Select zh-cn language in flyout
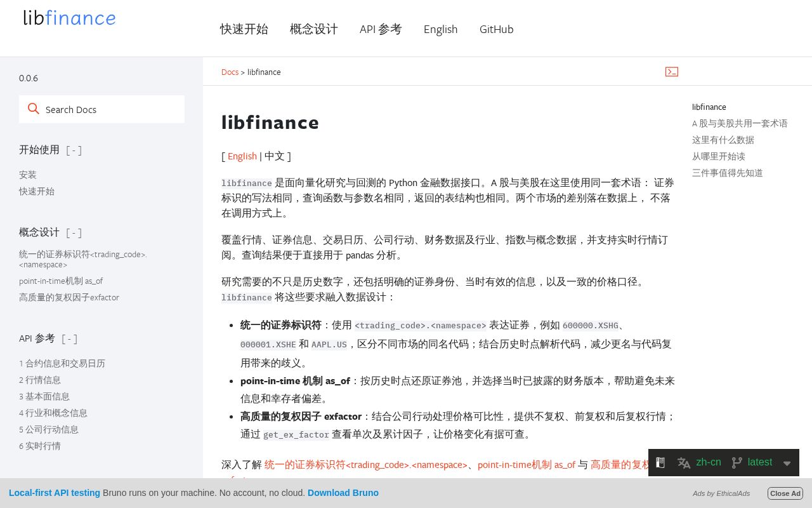 pyautogui.click(x=709, y=462)
